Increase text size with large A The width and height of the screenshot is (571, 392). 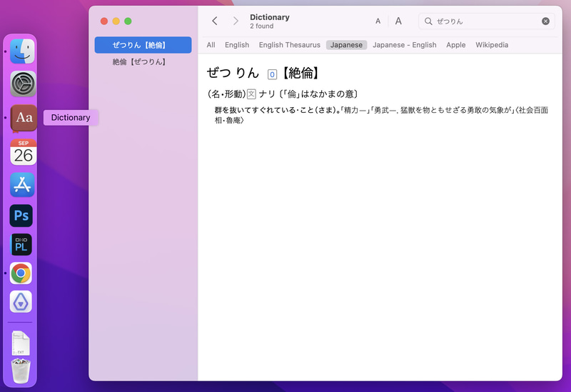coord(398,21)
